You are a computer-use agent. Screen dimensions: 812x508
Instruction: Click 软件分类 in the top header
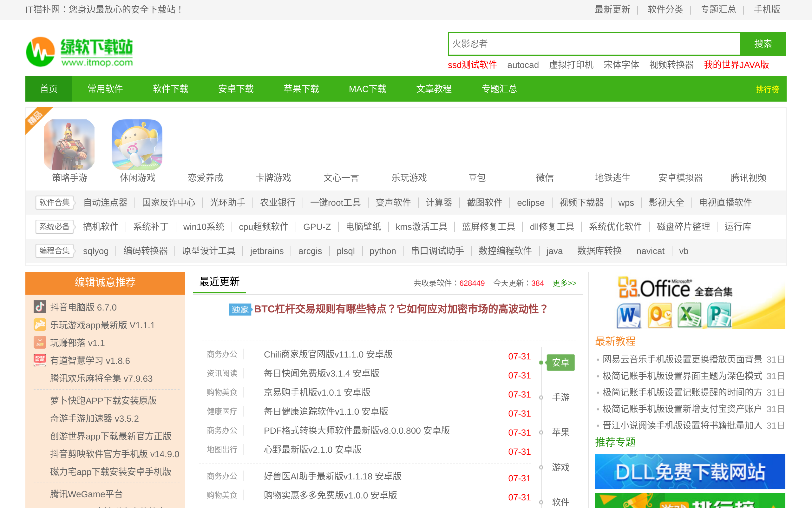(665, 10)
